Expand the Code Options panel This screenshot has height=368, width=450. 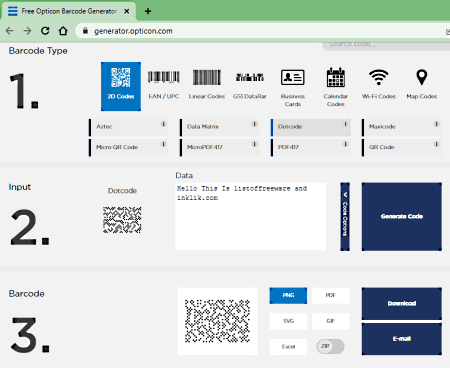(345, 217)
